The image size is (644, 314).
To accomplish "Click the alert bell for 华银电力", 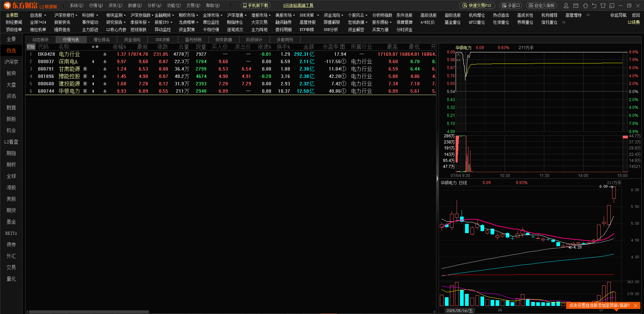I will 105,91.
